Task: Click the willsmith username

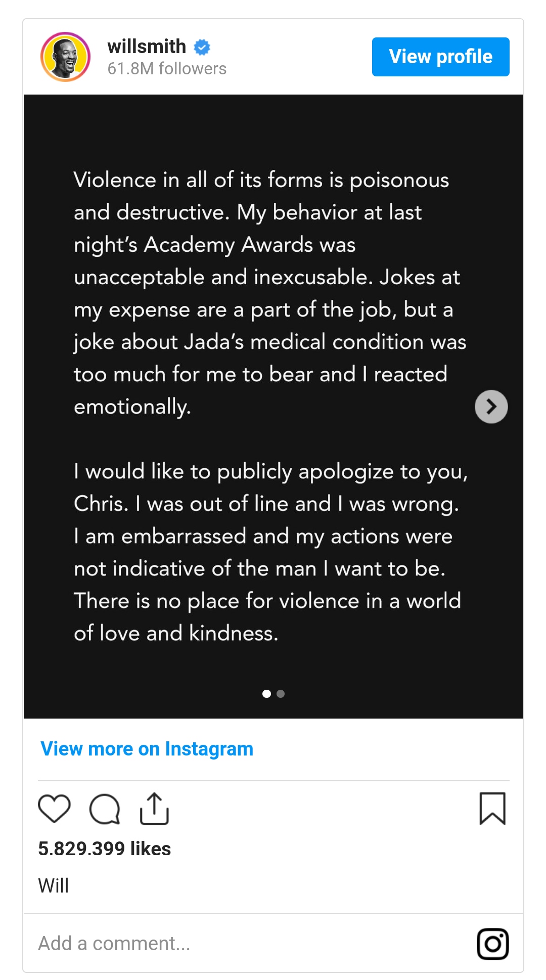Action: click(x=147, y=47)
